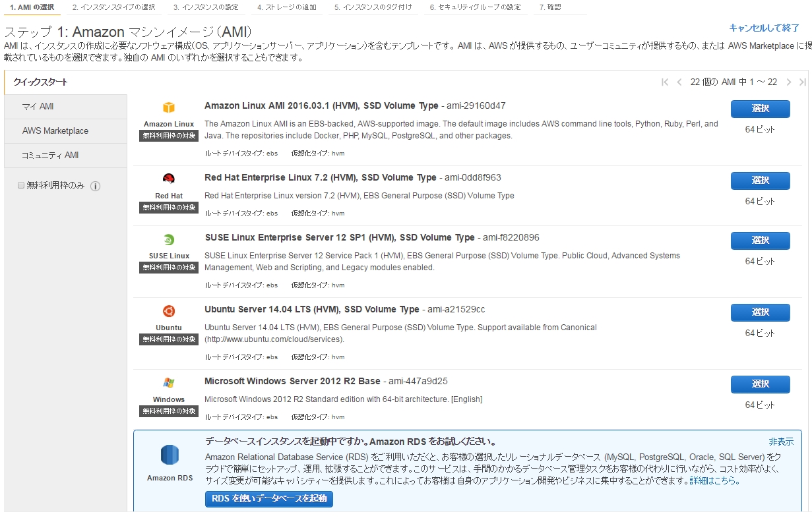Click the Amazon RDS blue database icon
The image size is (812, 520).
(x=170, y=455)
